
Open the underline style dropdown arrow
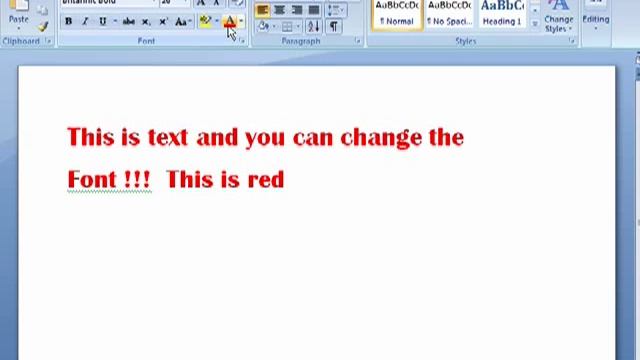pos(115,21)
